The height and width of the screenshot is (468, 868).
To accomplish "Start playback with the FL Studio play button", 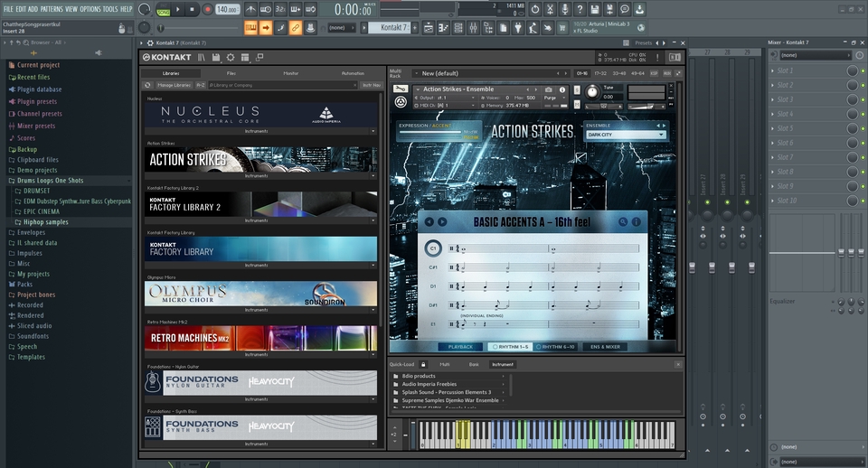I will tap(178, 9).
